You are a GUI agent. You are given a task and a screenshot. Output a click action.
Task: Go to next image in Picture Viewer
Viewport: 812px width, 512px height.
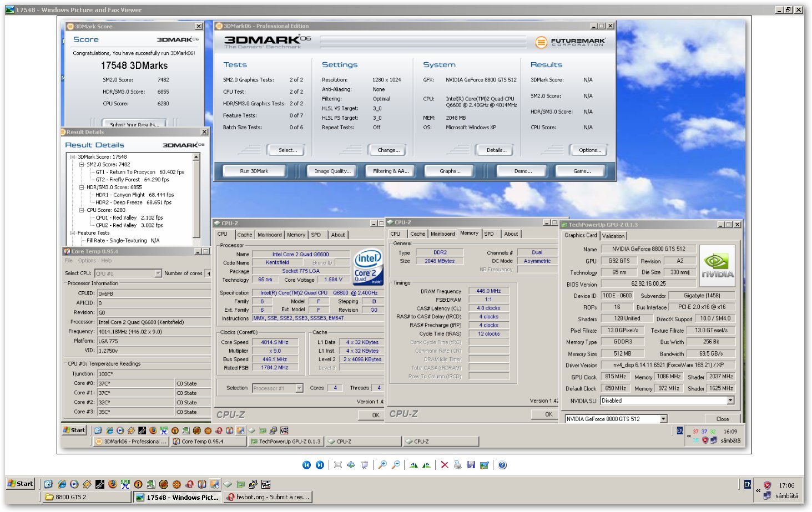point(320,465)
